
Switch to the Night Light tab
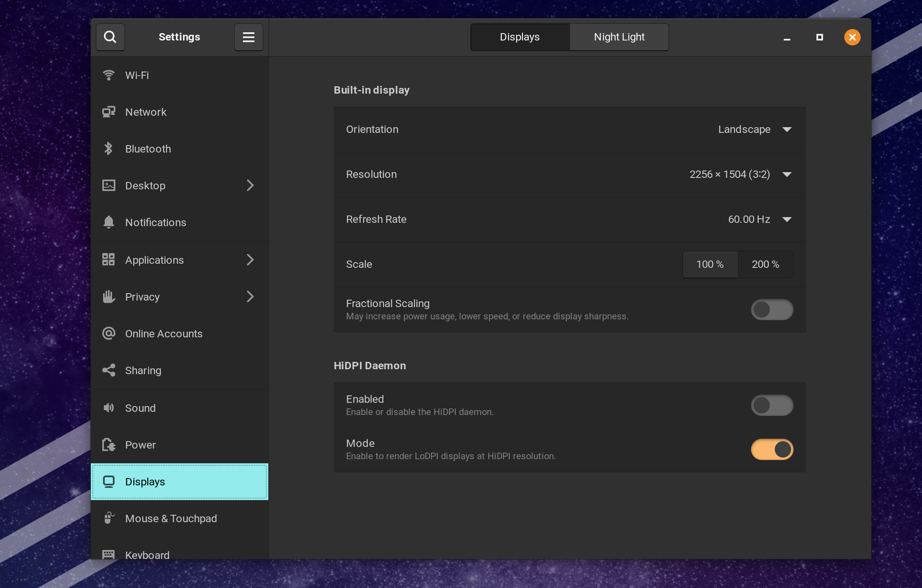click(619, 37)
